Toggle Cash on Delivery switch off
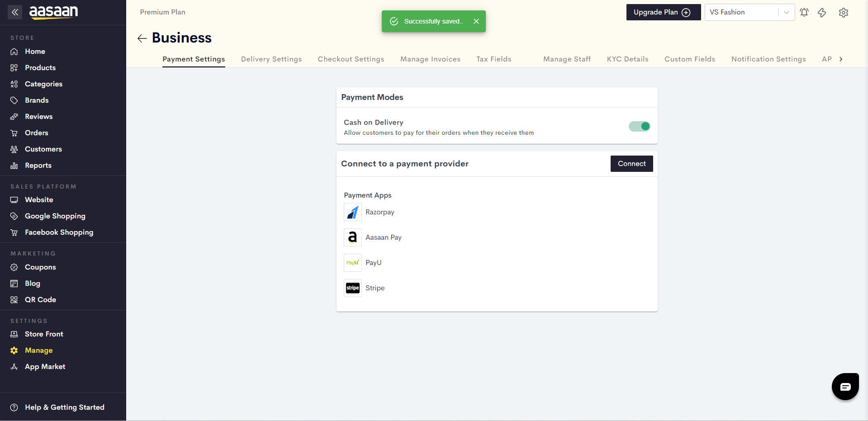This screenshot has height=421, width=868. tap(639, 126)
